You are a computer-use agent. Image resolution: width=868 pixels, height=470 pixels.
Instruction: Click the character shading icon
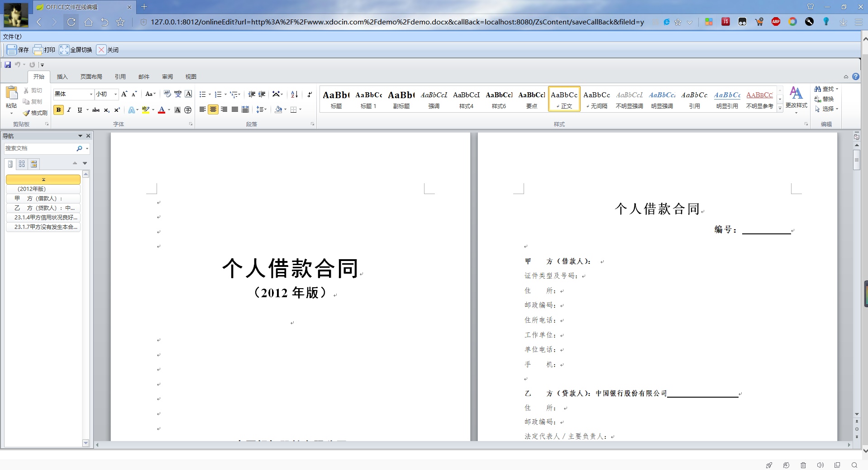(177, 110)
